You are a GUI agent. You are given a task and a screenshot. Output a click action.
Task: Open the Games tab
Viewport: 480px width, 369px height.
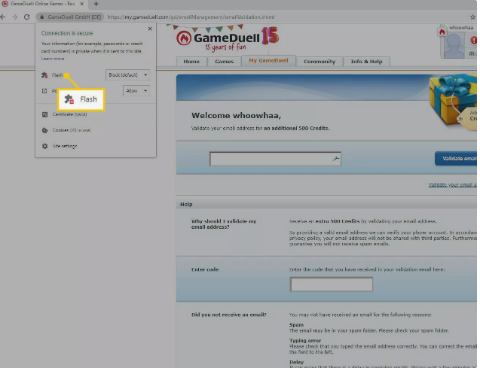pyautogui.click(x=224, y=61)
